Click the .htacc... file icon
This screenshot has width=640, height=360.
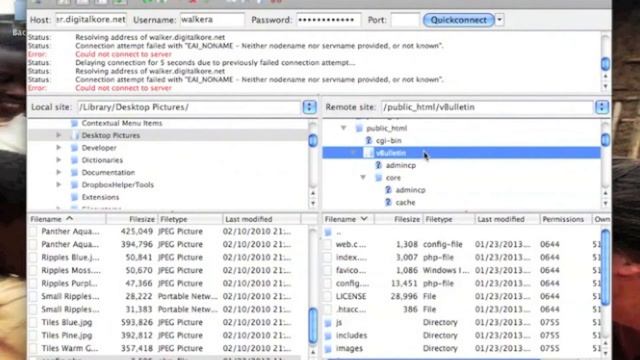click(328, 309)
